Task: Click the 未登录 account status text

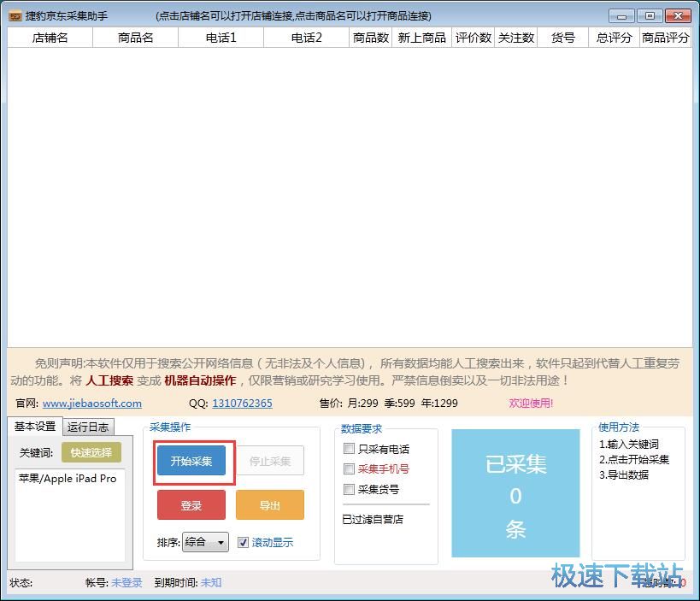Action: (126, 582)
